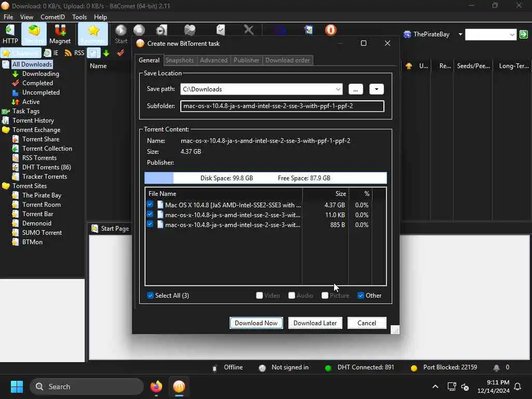Click the red X delete toolbar icon
This screenshot has height=399, width=532.
[x=249, y=30]
